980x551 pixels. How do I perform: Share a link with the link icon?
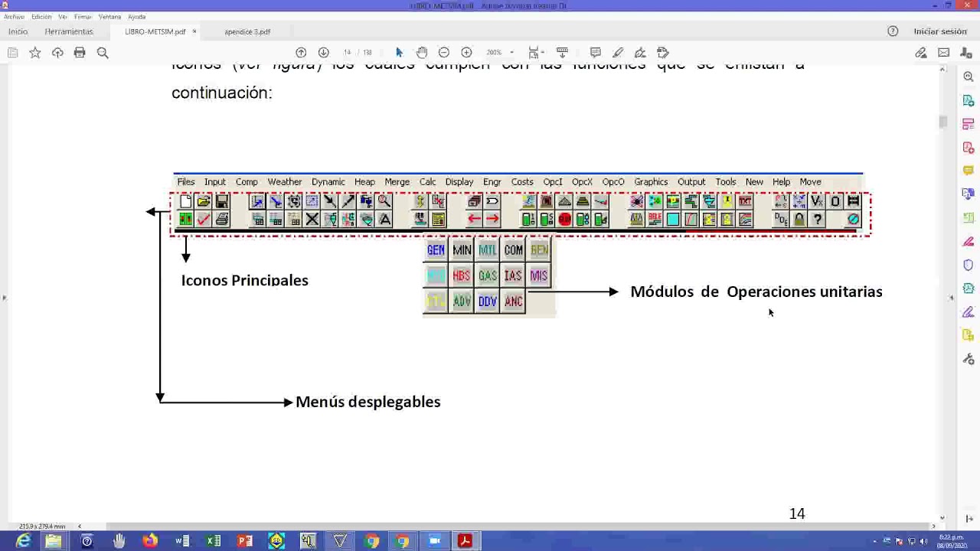pyautogui.click(x=921, y=52)
